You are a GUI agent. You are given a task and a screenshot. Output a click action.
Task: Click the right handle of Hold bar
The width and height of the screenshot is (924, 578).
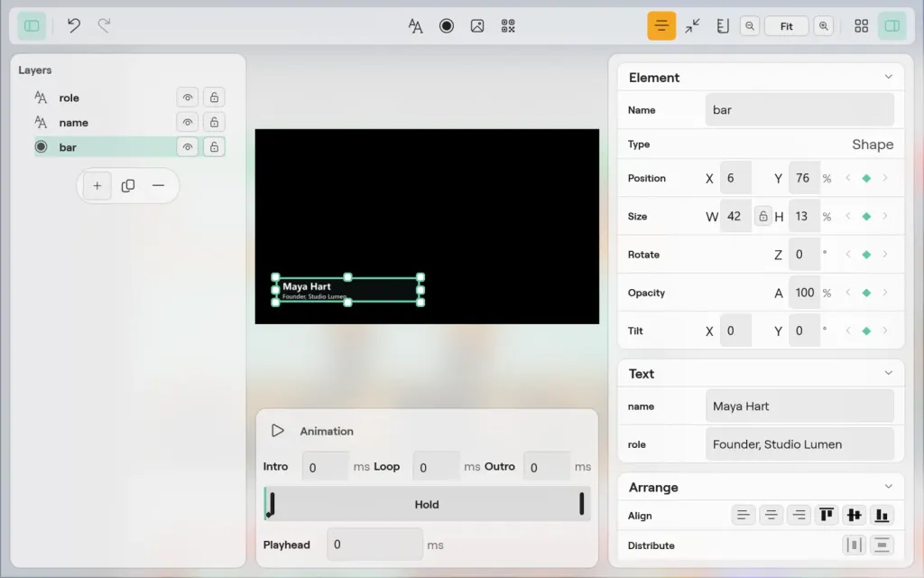click(x=582, y=504)
